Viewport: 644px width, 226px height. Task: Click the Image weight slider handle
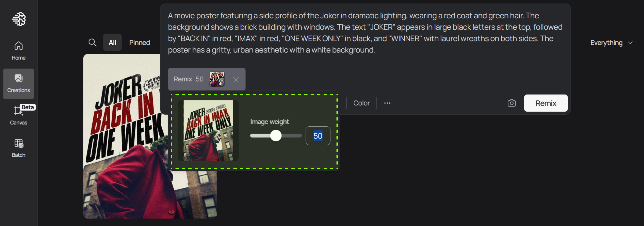tap(276, 135)
